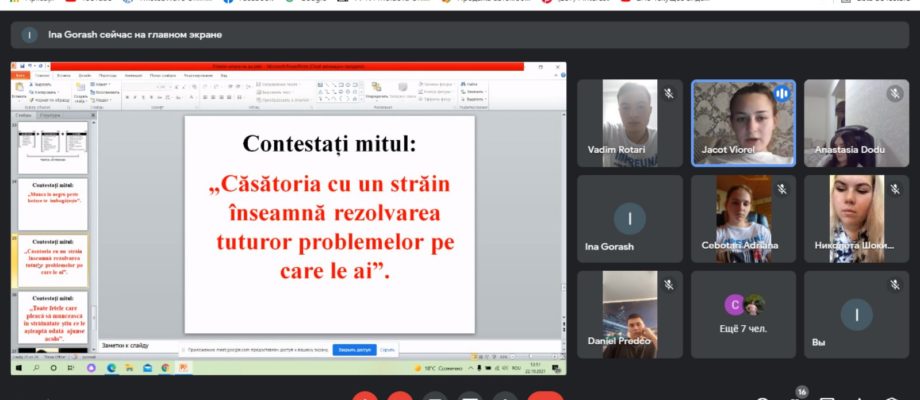Image resolution: width=920 pixels, height=400 pixels.
Task: Open Microsoft Edge from the taskbar
Action: pyautogui.click(x=111, y=368)
